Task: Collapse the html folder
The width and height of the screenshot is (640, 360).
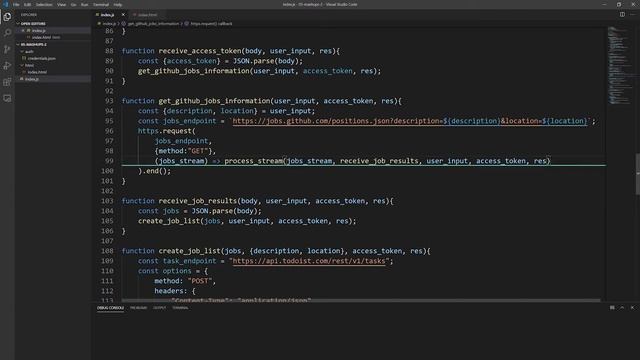Action: [22, 65]
